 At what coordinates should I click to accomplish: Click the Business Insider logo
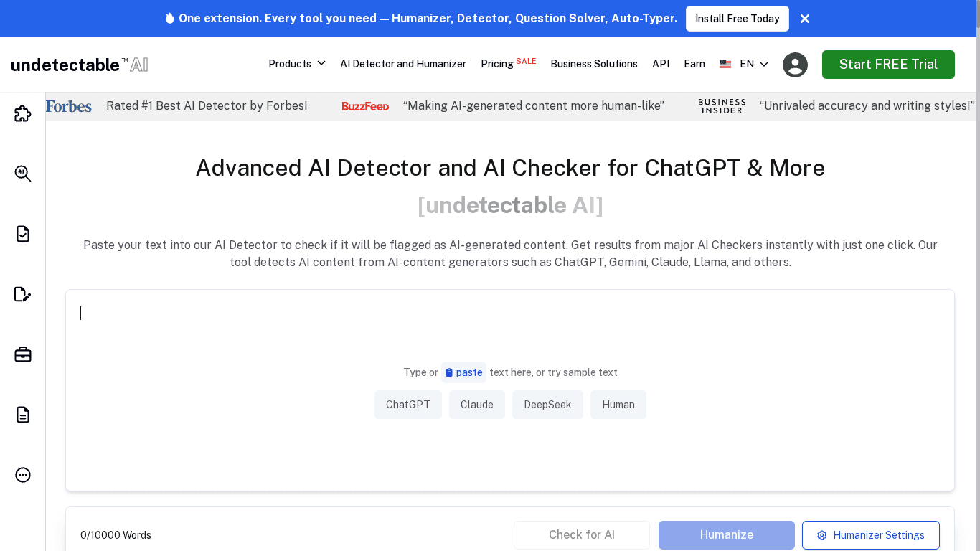pos(722,106)
